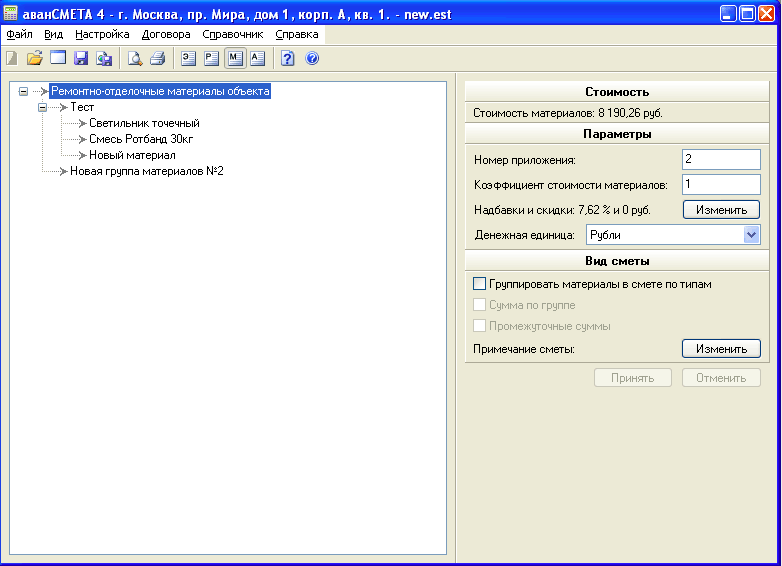Viewport: 782px width, 566px height.
Task: Select Ремонтно-отделочные материалы объекта root item
Action: [x=160, y=91]
